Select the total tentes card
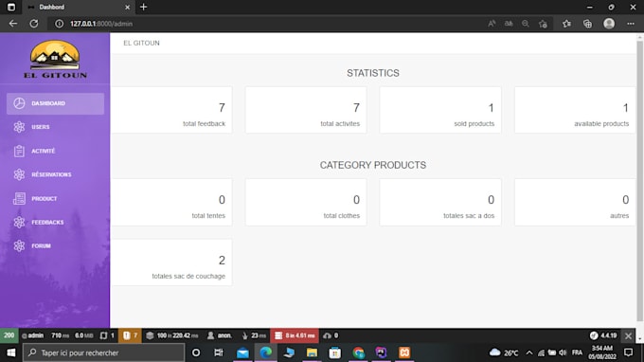 (171, 202)
